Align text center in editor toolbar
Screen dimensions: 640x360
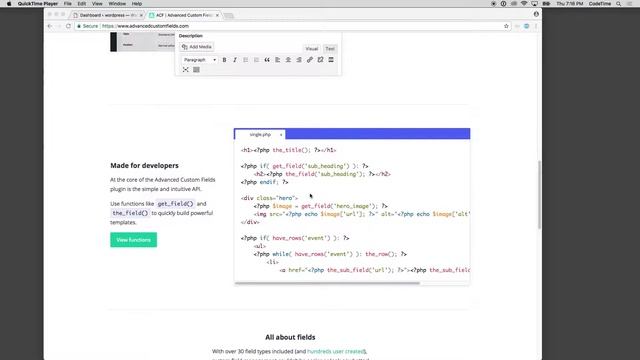288,60
